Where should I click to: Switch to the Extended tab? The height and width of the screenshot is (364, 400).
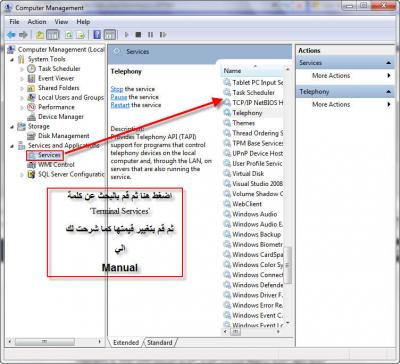point(126,342)
